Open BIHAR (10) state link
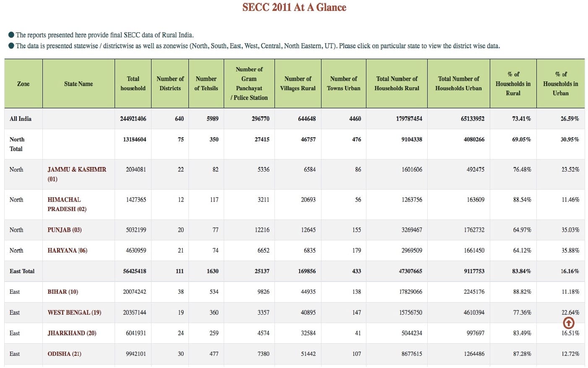The width and height of the screenshot is (588, 368). tap(63, 292)
